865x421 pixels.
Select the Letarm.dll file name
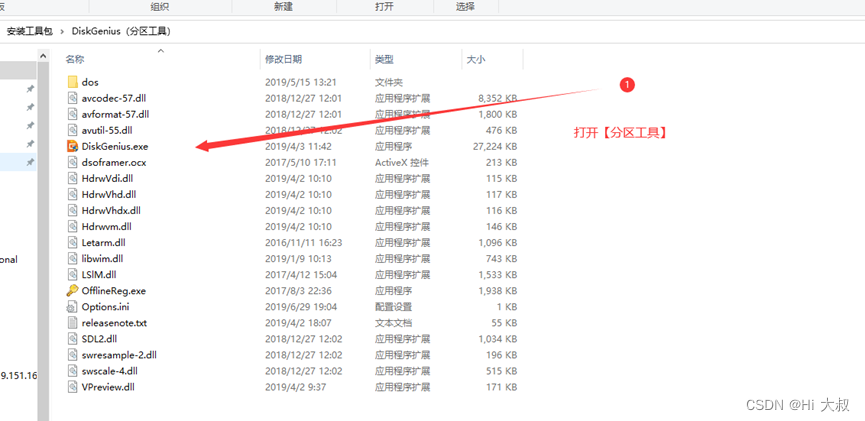tap(104, 242)
